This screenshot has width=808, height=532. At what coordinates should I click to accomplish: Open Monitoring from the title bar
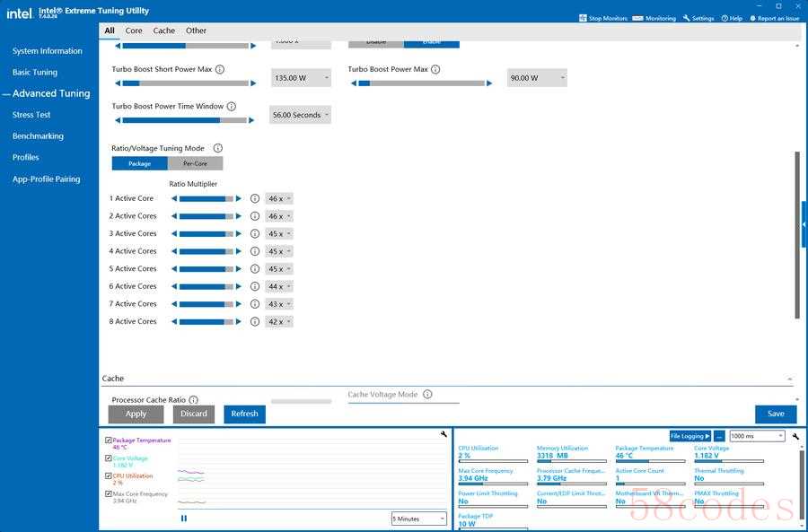pyautogui.click(x=654, y=18)
